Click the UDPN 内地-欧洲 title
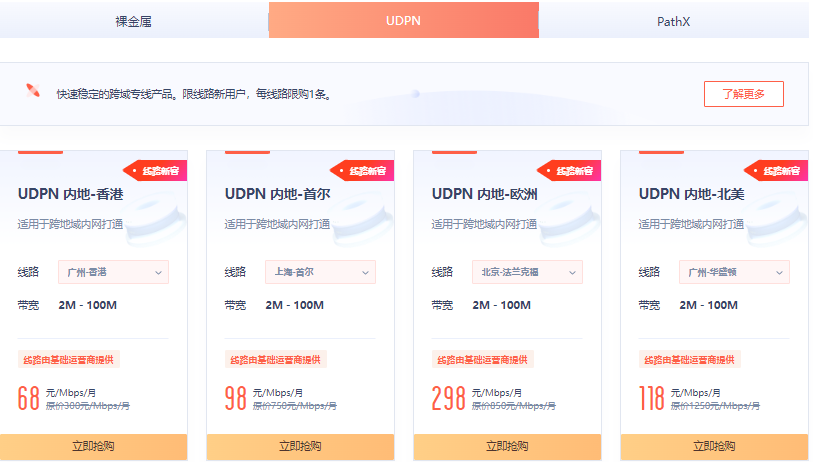The width and height of the screenshot is (813, 462). click(x=484, y=194)
